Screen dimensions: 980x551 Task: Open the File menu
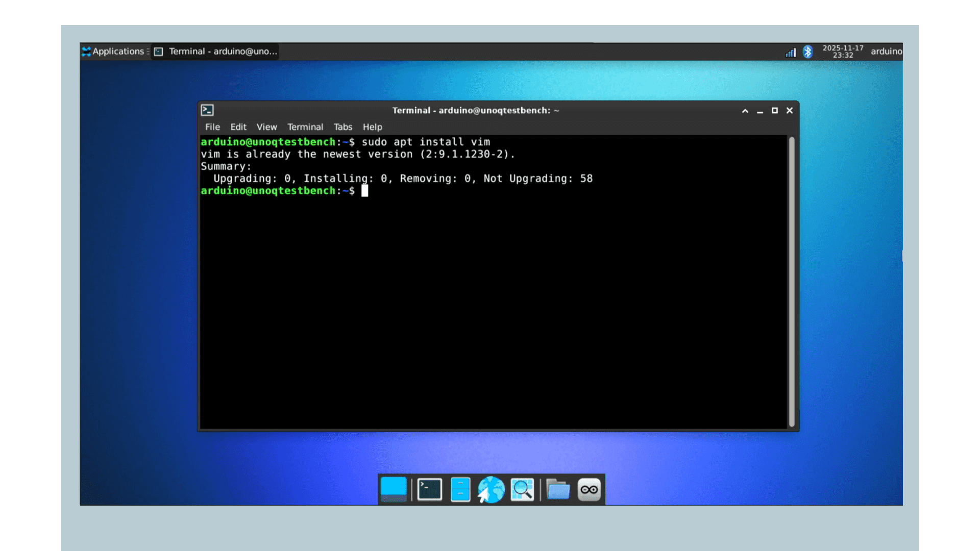point(212,127)
